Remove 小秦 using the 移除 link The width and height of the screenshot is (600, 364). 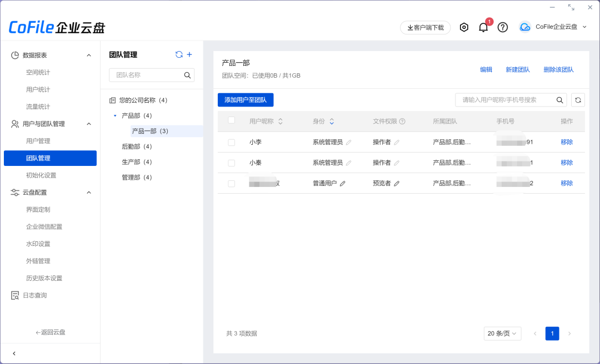pyautogui.click(x=566, y=163)
